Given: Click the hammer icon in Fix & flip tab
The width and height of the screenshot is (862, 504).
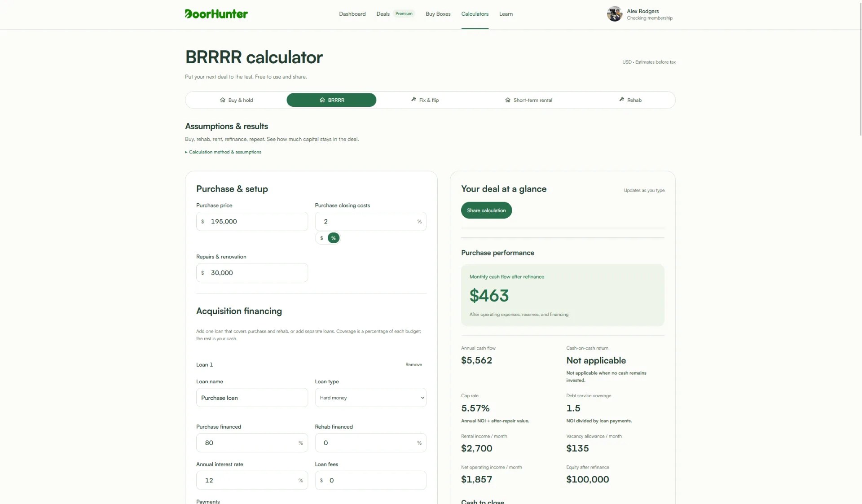Looking at the screenshot, I should [x=413, y=100].
